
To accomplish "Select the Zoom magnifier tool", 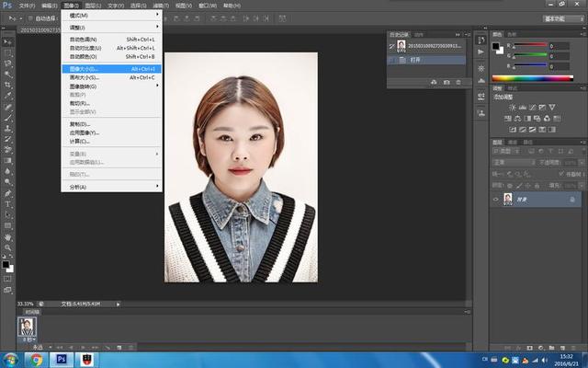I will [7, 247].
